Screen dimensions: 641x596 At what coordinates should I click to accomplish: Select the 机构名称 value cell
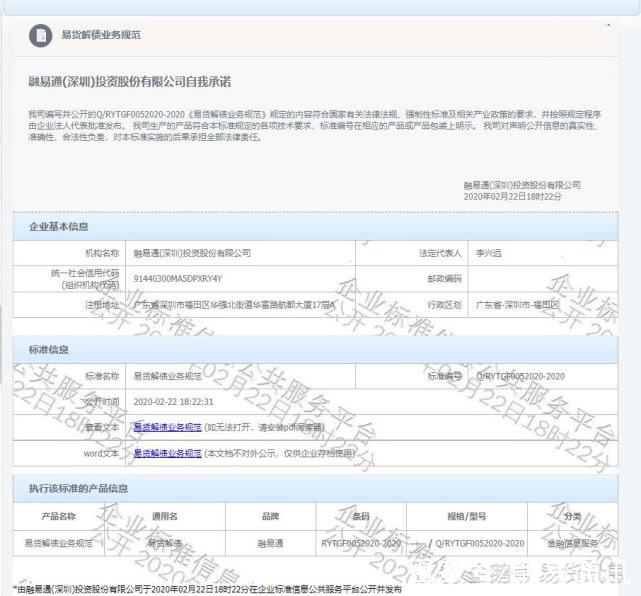[240, 253]
